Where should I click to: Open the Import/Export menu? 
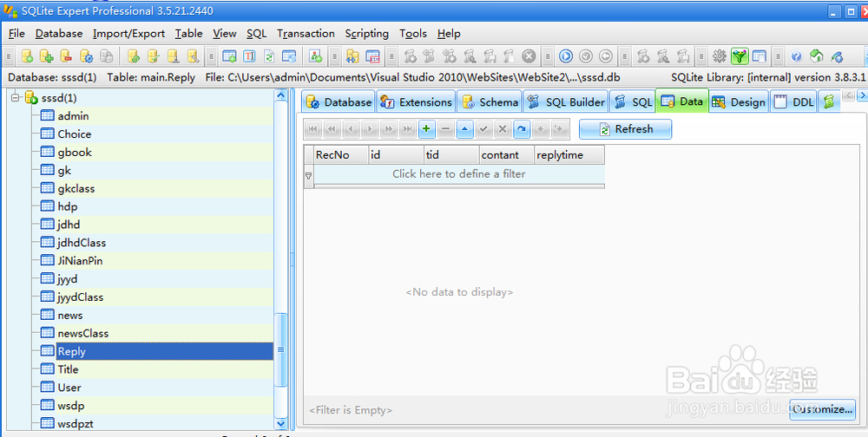(x=129, y=34)
